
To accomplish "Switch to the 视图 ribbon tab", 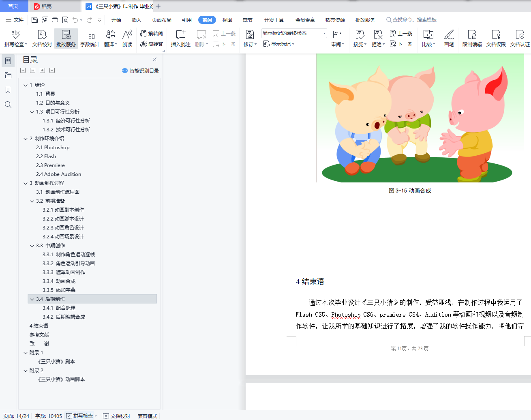I will [227, 20].
